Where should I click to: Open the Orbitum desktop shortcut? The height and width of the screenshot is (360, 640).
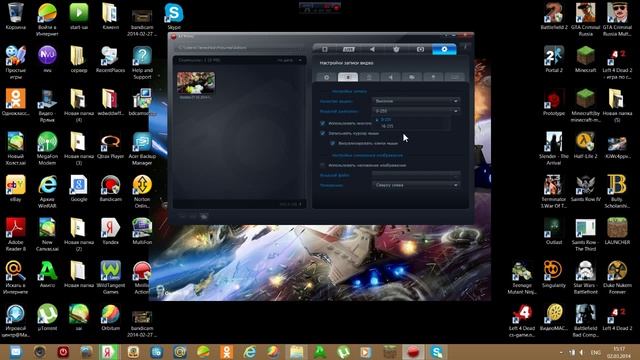pos(110,317)
